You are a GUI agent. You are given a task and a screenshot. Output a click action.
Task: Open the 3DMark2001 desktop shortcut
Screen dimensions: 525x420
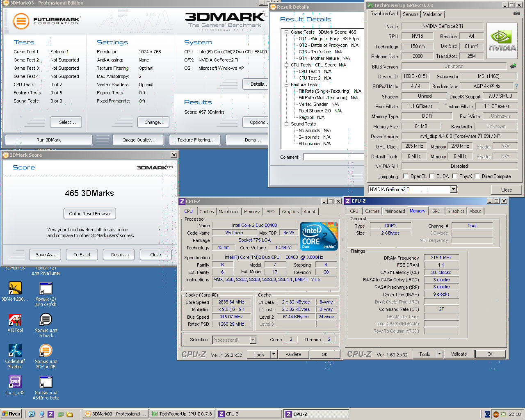tap(15, 288)
